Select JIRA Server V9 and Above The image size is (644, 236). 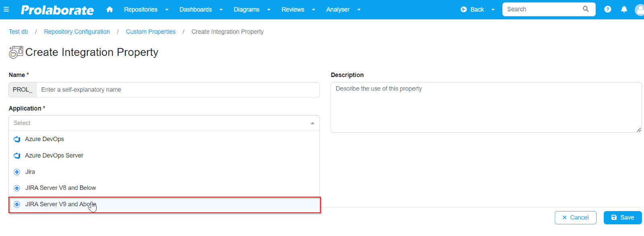tap(165, 205)
